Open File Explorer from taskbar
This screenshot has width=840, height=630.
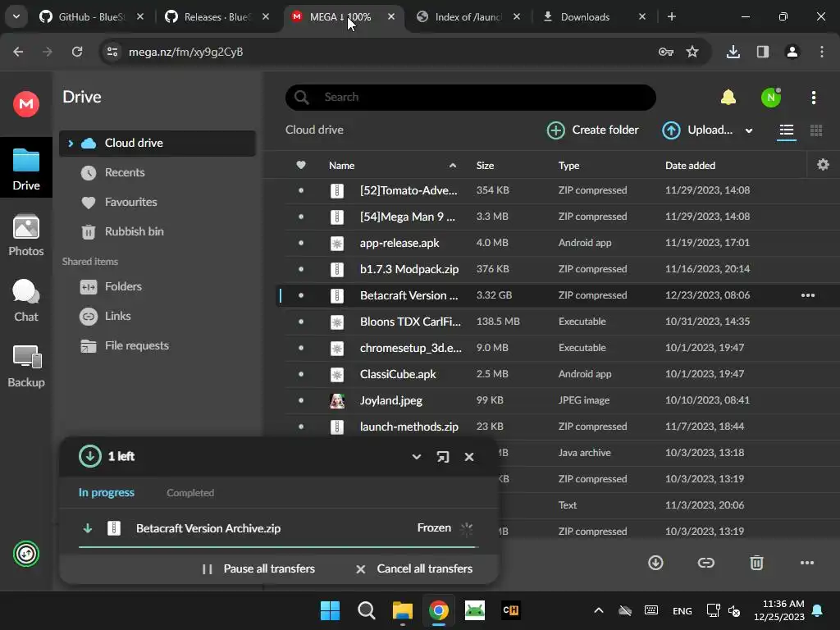coord(402,610)
